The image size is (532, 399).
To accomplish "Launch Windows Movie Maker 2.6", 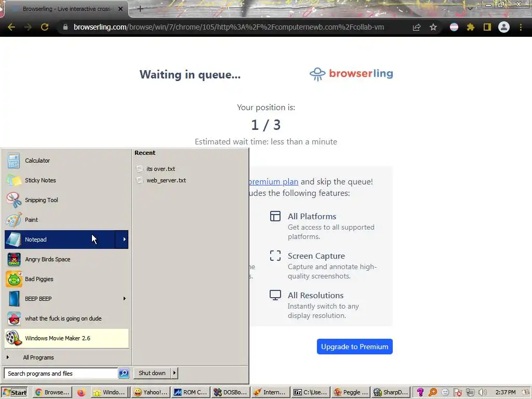I will (x=66, y=338).
